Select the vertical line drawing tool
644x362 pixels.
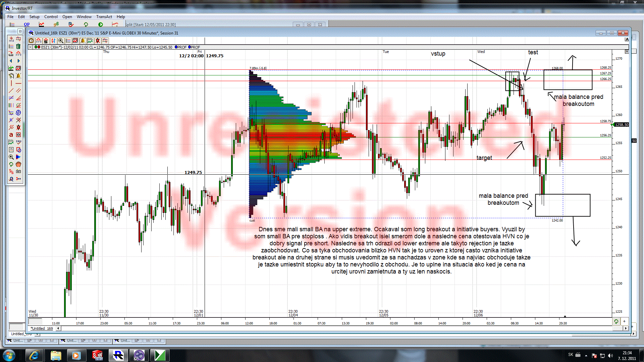click(x=11, y=83)
